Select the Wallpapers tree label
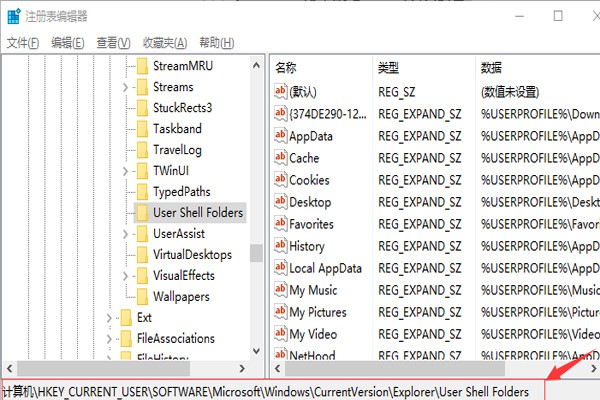This screenshot has width=600, height=400. point(181,297)
